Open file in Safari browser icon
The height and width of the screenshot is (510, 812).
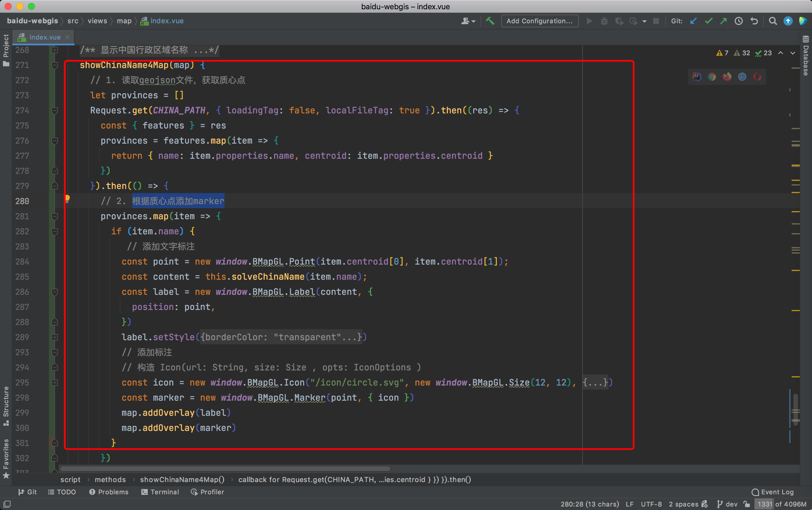[742, 77]
